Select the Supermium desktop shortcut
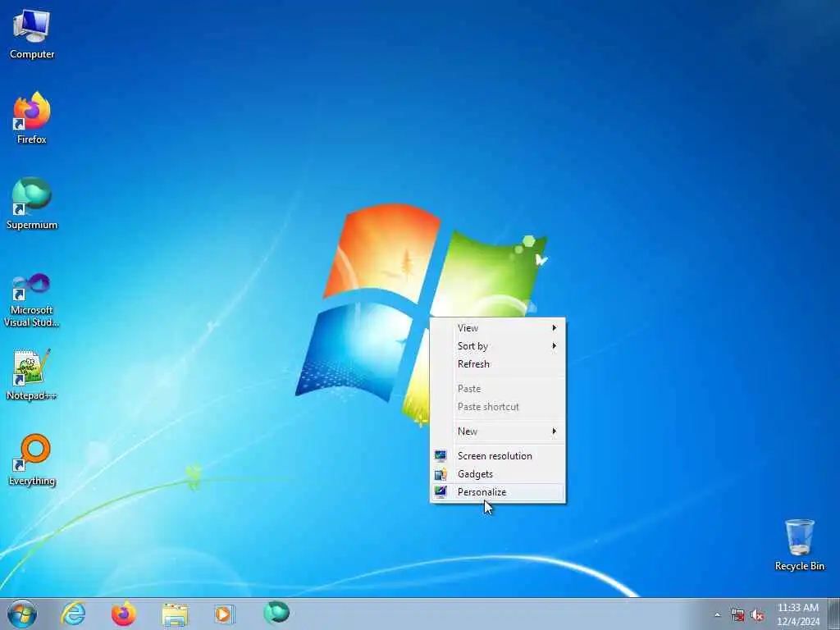This screenshot has width=840, height=630. 32,203
